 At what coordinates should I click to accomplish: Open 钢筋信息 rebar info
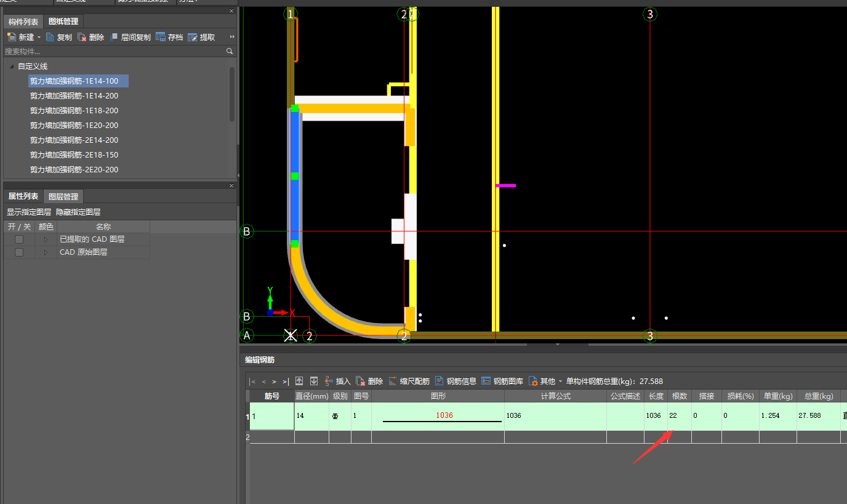click(456, 382)
